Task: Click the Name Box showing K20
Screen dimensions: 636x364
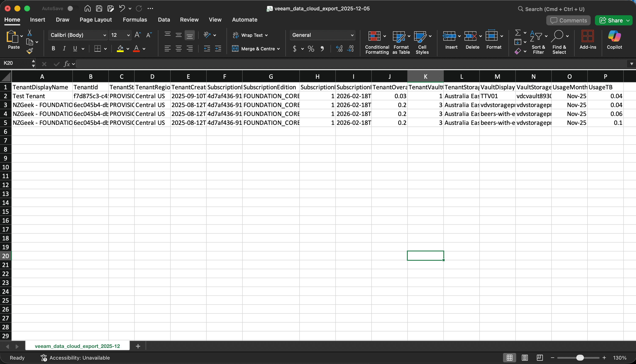Action: [x=15, y=63]
